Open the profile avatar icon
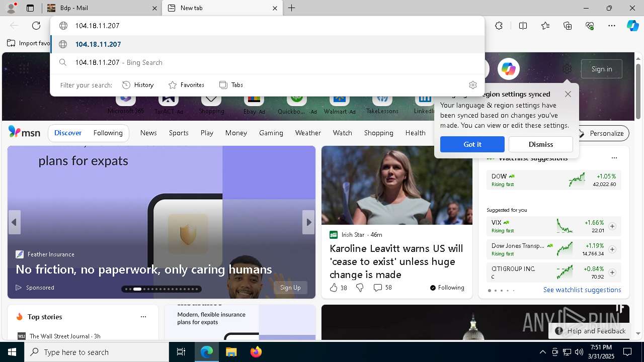Viewport: 644px width, 362px height. click(11, 8)
